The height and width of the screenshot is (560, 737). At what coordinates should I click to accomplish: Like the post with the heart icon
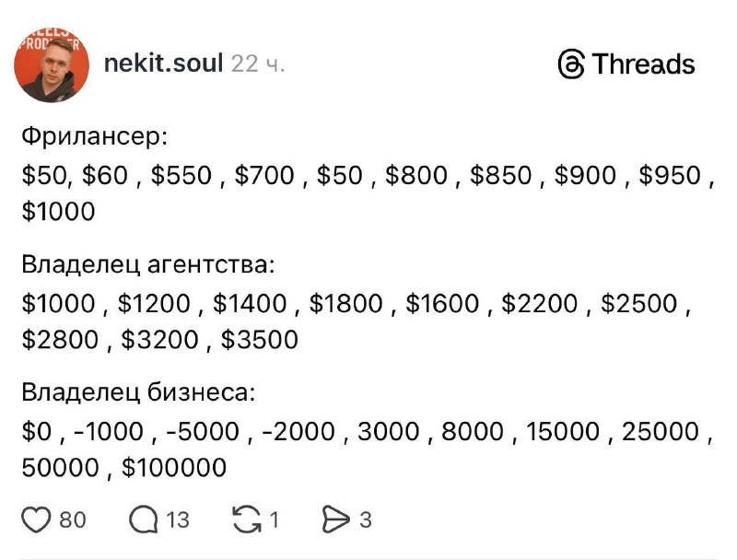[x=36, y=520]
